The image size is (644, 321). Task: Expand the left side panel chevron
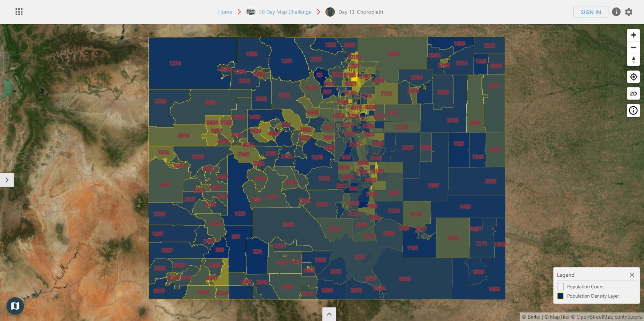(x=7, y=180)
